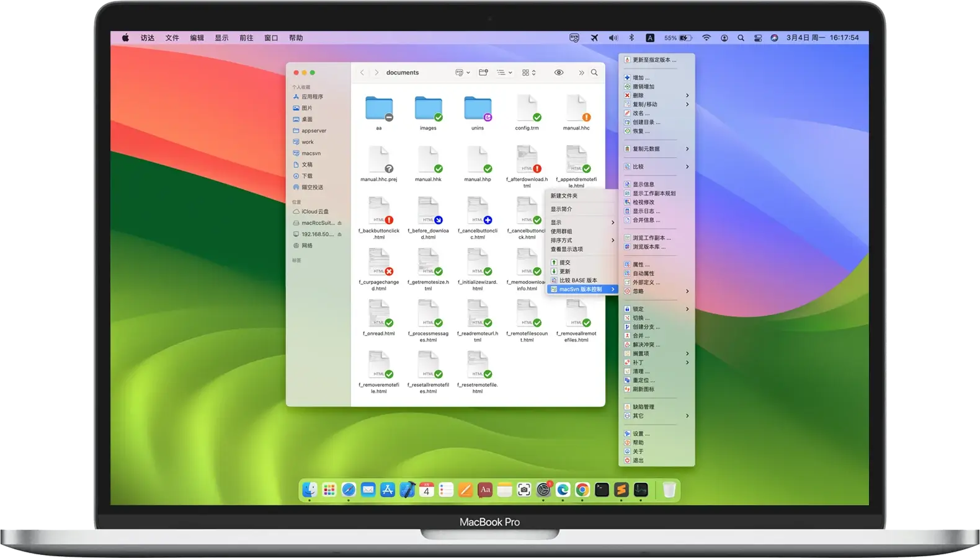Image resolution: width=980 pixels, height=558 pixels.
Task: Click 新建文件夹 (new folder) in context menu
Action: point(564,196)
